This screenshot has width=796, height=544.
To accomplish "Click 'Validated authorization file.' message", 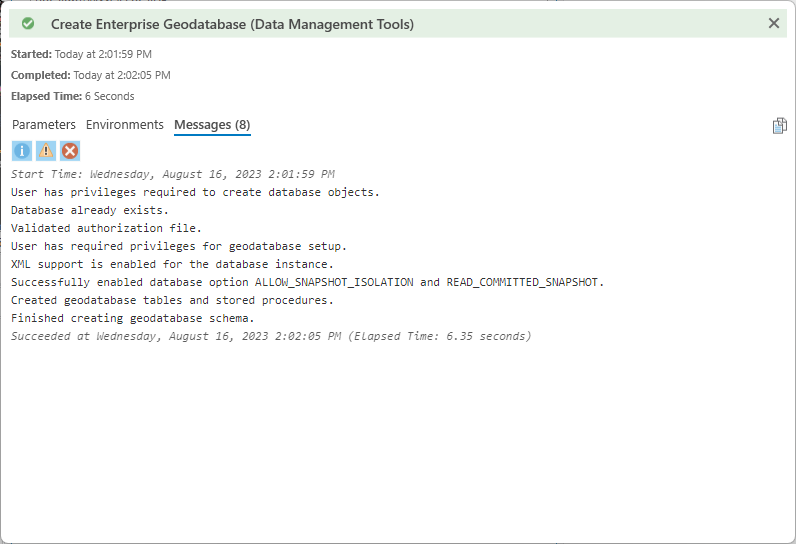I will tap(106, 228).
